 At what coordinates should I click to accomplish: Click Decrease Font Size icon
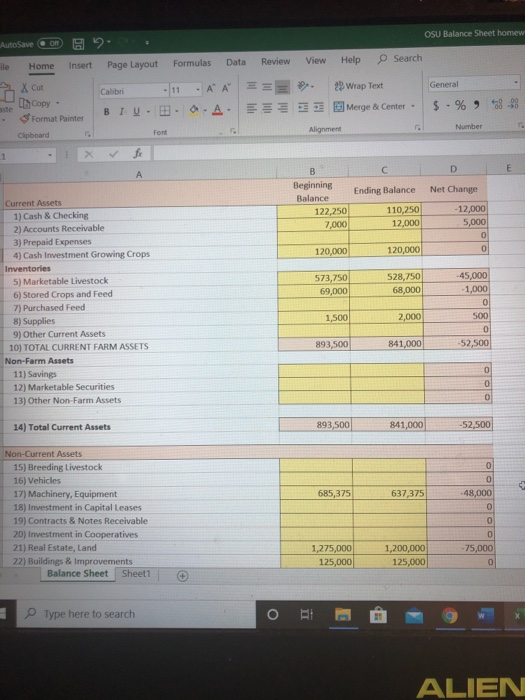coord(226,88)
